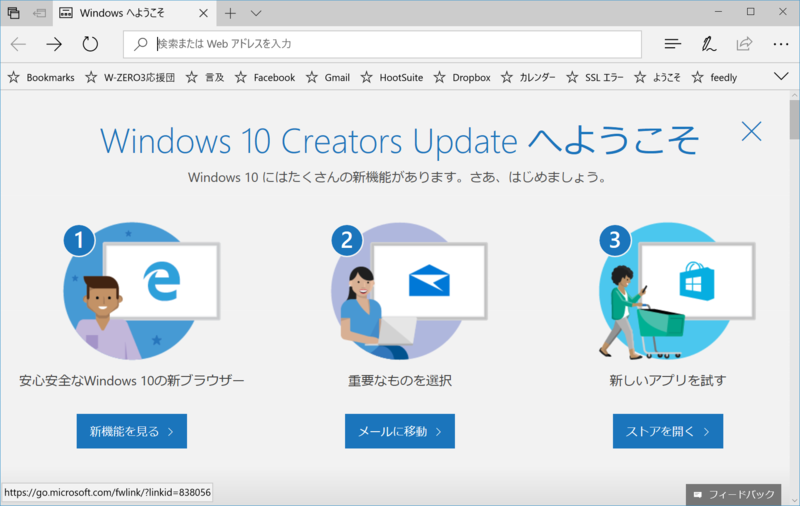Open the SSL エラー favorite
Screen dimensions: 800x506
pos(594,78)
